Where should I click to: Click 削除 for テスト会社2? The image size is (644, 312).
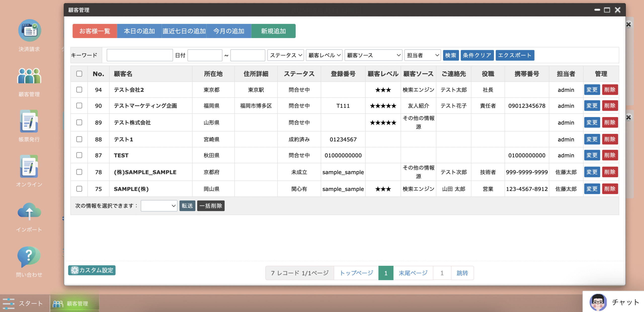click(x=610, y=90)
